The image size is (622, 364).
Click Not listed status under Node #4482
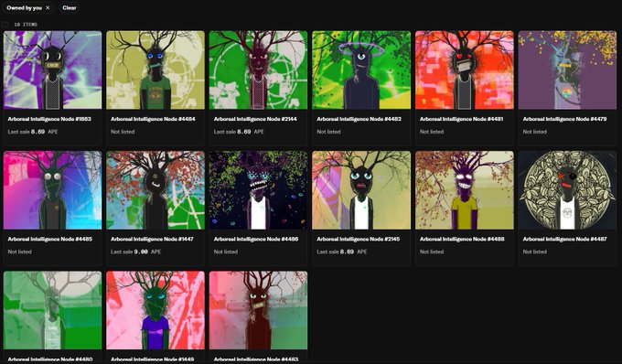[328, 132]
